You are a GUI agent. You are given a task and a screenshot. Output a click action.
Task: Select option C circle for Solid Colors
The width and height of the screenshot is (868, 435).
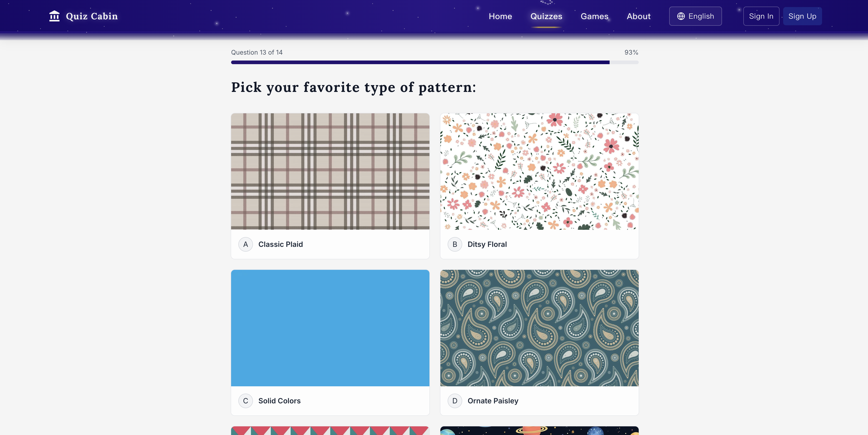246,401
